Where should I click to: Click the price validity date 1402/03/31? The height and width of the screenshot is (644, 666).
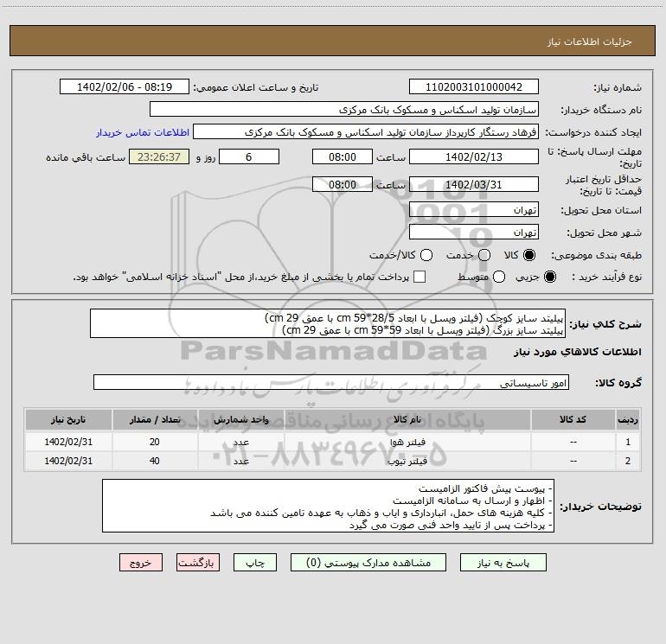pyautogui.click(x=474, y=184)
